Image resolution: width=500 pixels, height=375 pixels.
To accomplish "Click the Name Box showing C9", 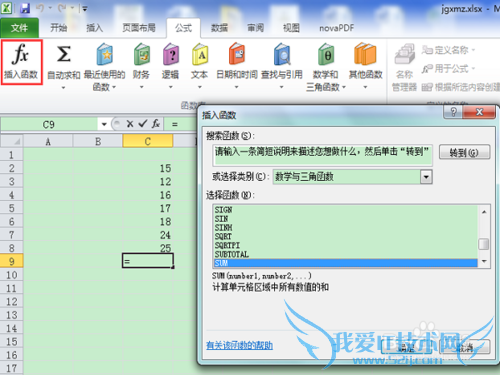I will tap(49, 125).
